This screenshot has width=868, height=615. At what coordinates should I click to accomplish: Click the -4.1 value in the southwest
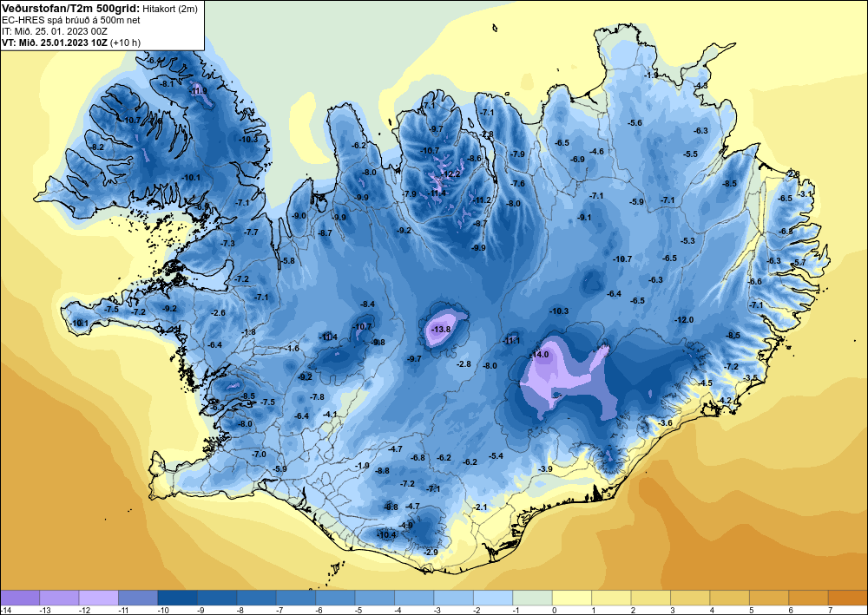330,414
